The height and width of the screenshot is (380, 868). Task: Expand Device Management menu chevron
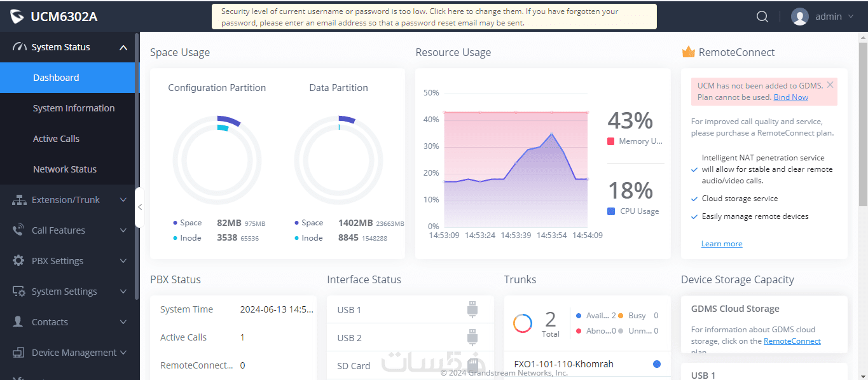click(123, 353)
